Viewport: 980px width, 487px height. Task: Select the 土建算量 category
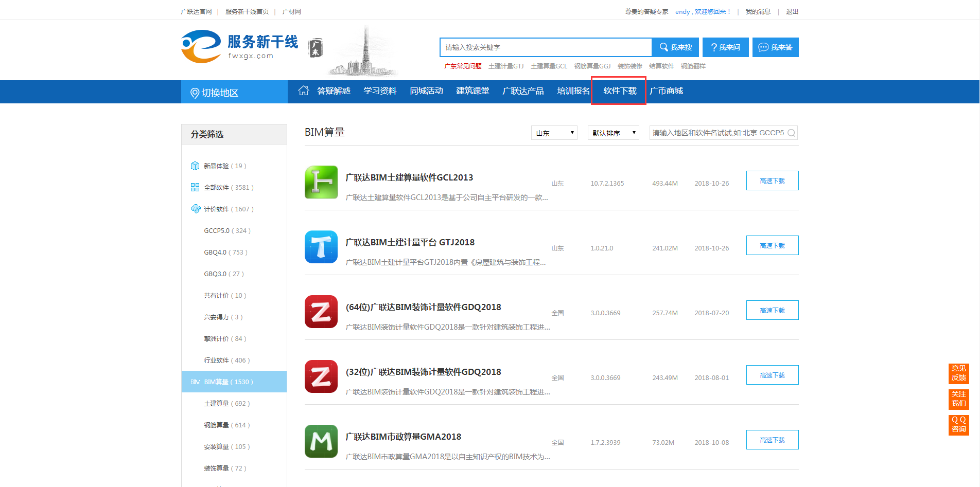pyautogui.click(x=226, y=404)
